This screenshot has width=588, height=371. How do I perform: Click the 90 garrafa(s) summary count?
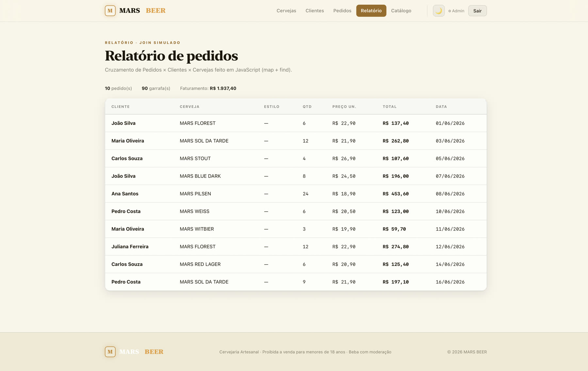point(156,88)
